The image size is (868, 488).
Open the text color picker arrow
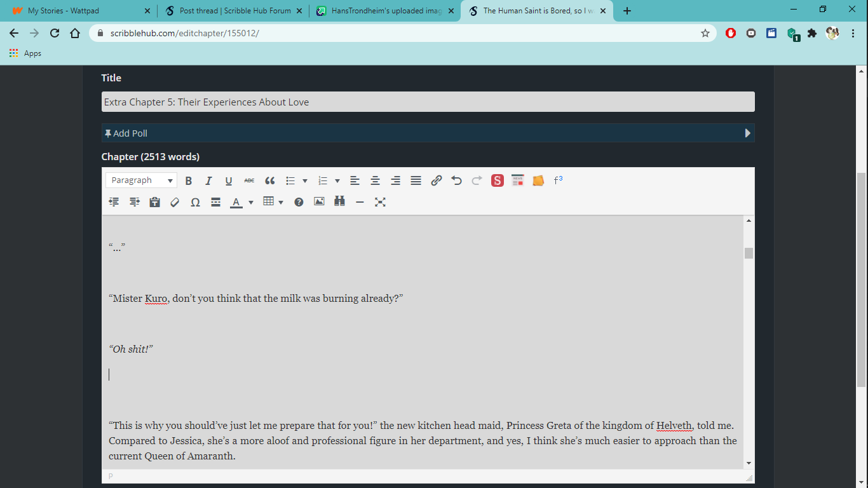tap(251, 202)
